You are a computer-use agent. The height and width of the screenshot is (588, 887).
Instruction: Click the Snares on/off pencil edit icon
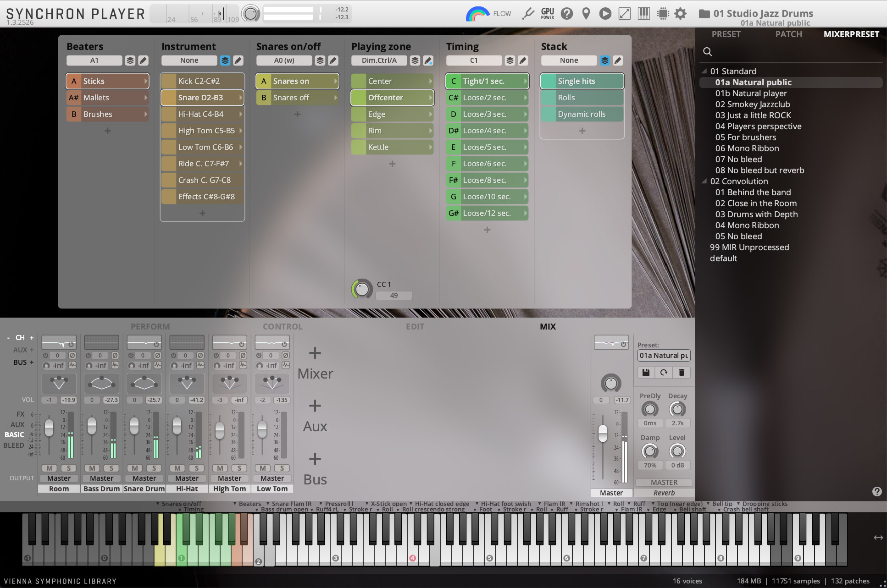tap(333, 60)
